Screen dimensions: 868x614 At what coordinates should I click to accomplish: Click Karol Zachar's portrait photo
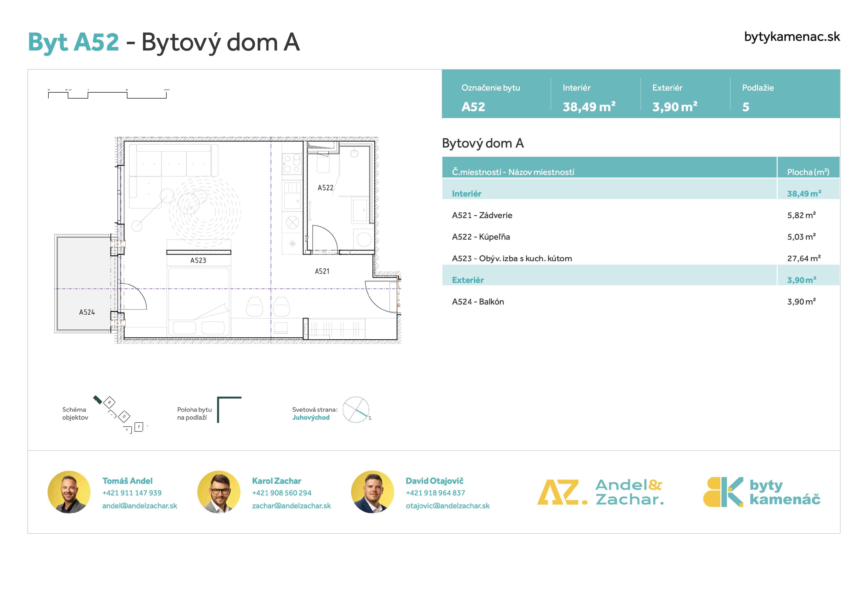pos(219,492)
